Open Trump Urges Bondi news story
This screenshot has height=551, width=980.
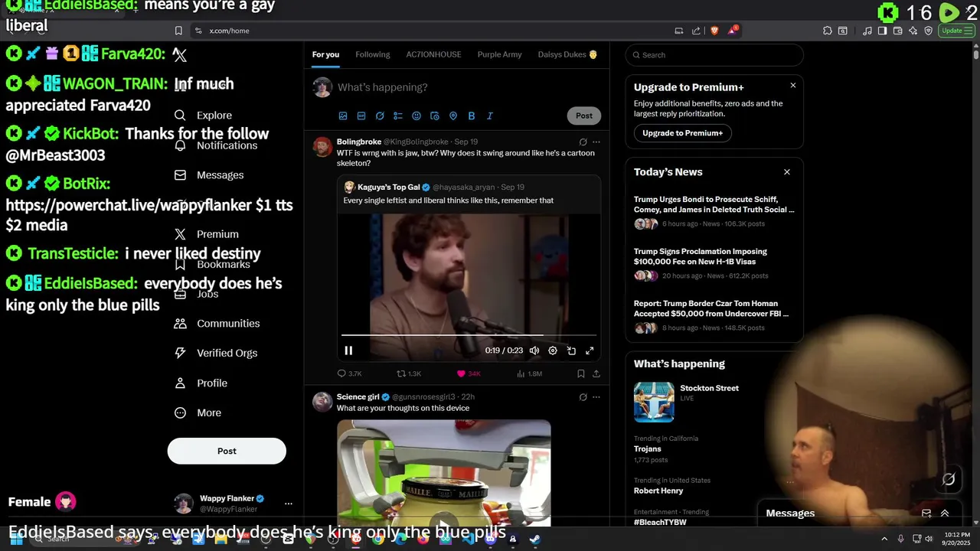pos(714,211)
